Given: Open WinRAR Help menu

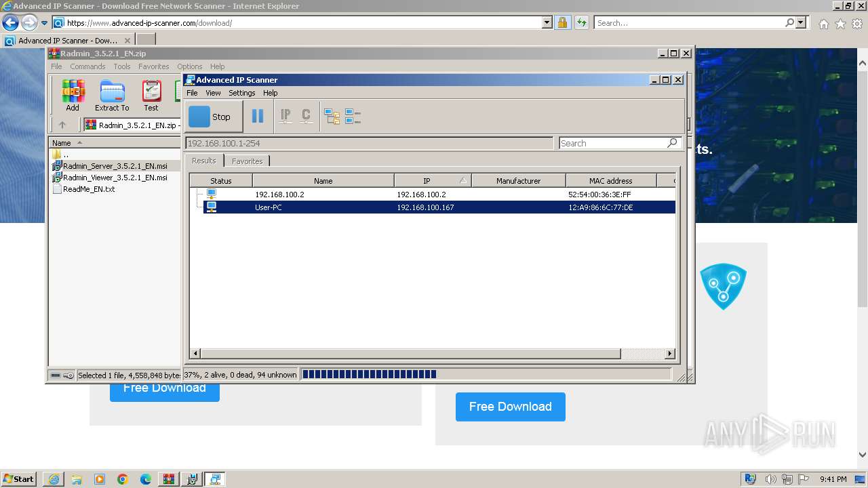Looking at the screenshot, I should [217, 66].
